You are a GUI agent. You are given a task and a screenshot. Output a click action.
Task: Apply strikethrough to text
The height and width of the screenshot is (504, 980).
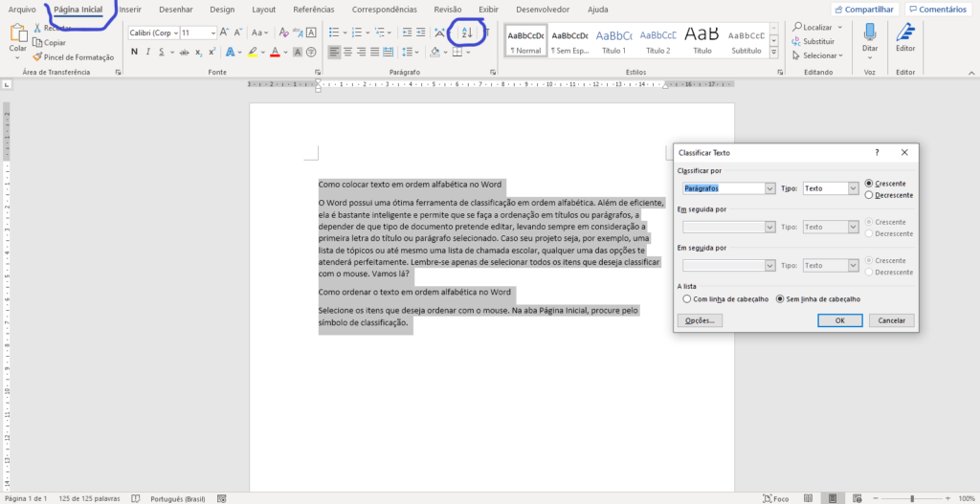(184, 52)
